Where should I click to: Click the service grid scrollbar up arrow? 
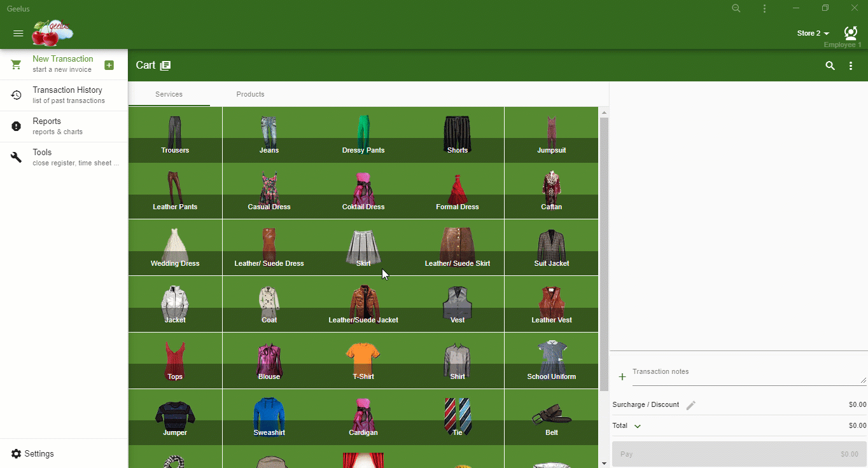tap(604, 113)
